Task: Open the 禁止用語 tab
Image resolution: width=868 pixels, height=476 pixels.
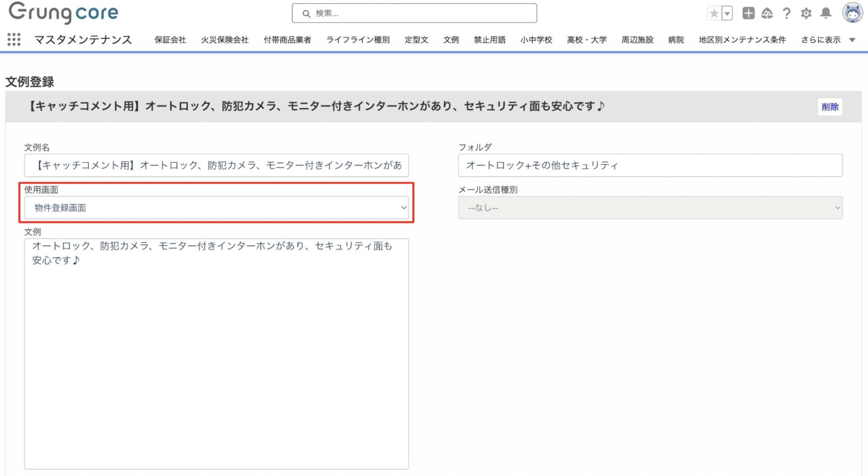Action: (x=490, y=40)
